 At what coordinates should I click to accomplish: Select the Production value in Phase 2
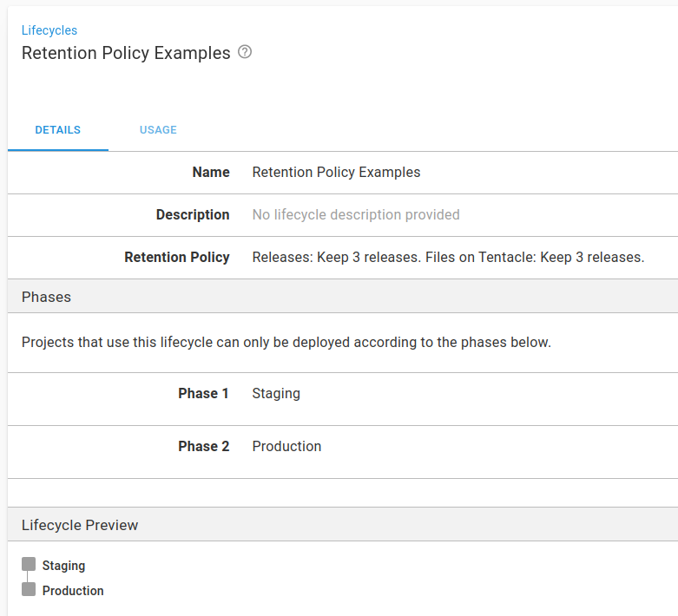(286, 446)
